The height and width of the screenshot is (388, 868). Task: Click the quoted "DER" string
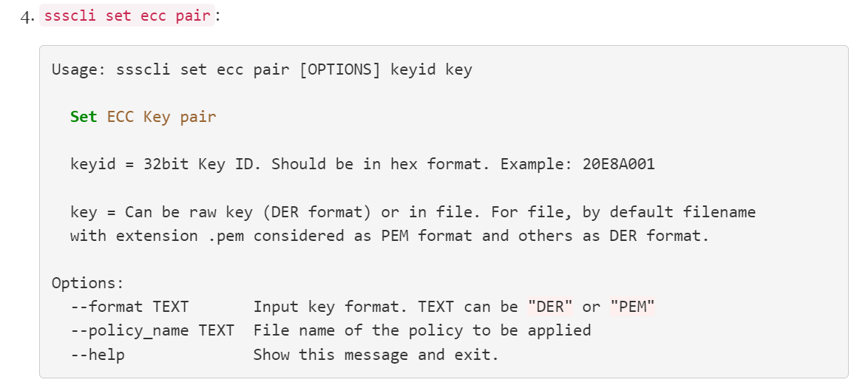pos(550,307)
